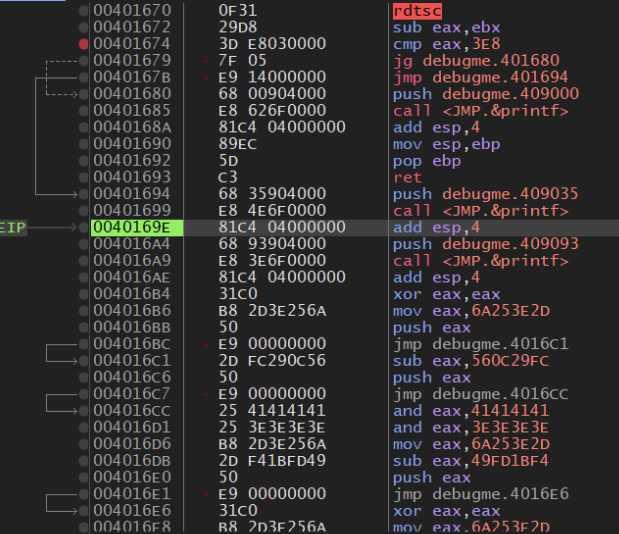Click jump marker beside bytes 7F 05

click(206, 61)
